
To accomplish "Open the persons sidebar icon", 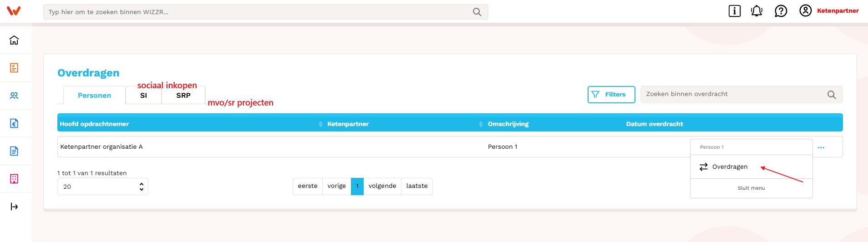I will (x=14, y=96).
